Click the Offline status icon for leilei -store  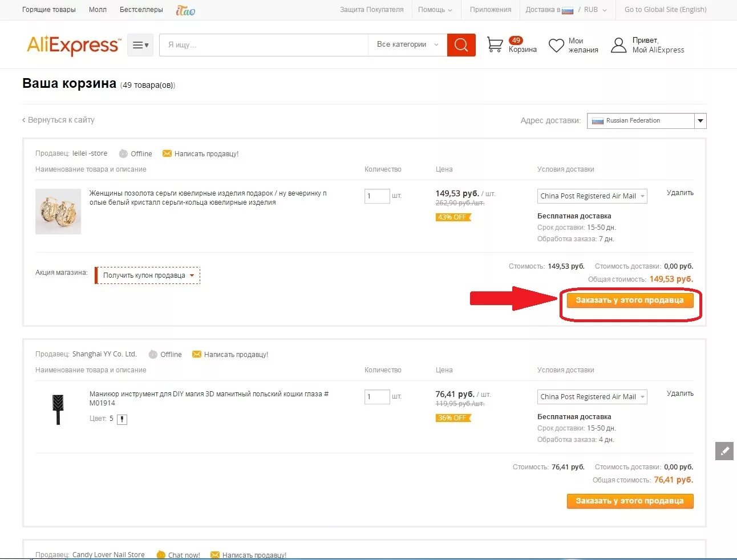click(x=123, y=153)
